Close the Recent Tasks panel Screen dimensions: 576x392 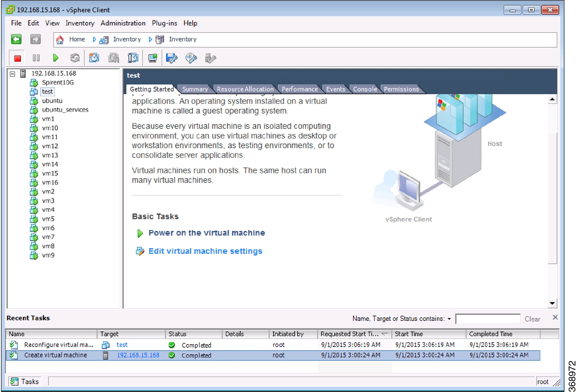tap(555, 317)
